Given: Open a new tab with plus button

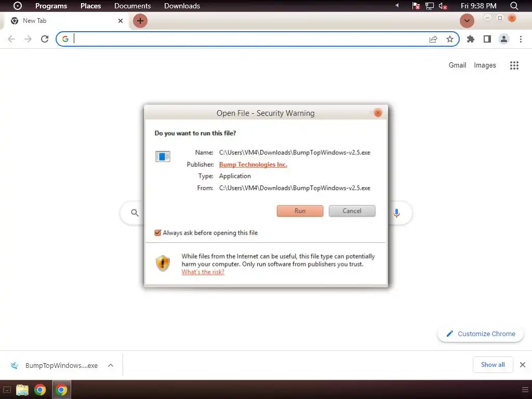Looking at the screenshot, I should [x=140, y=21].
